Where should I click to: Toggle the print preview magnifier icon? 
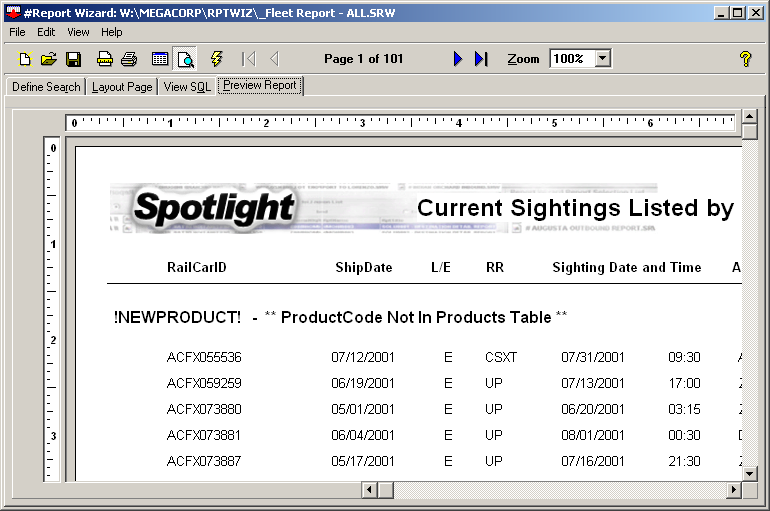(x=185, y=59)
